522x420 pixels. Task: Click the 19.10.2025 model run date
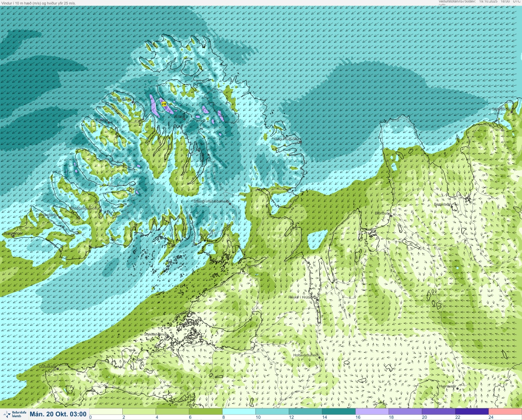coord(489,2)
